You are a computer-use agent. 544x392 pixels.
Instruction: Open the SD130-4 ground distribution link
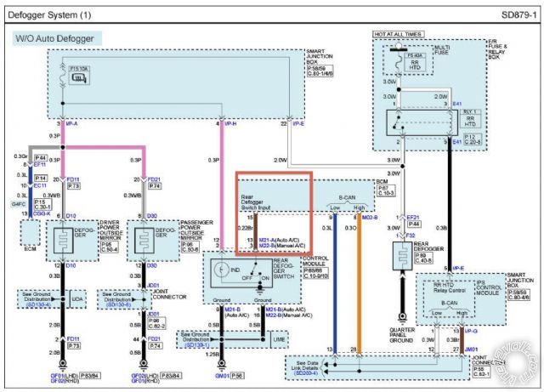click(38, 304)
